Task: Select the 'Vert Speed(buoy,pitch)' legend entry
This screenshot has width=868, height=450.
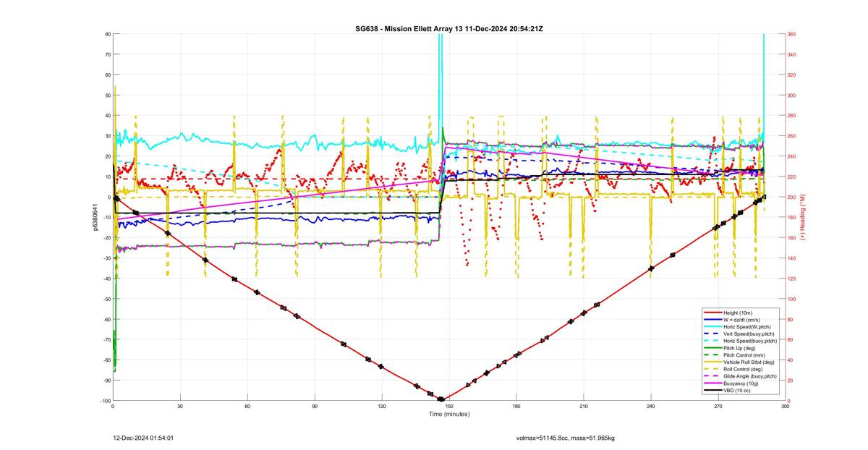Action: coord(740,334)
